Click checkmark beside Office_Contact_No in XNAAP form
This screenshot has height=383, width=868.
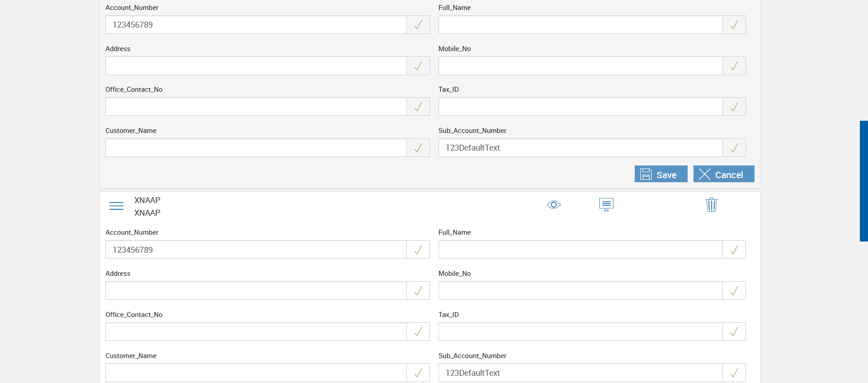click(x=418, y=332)
